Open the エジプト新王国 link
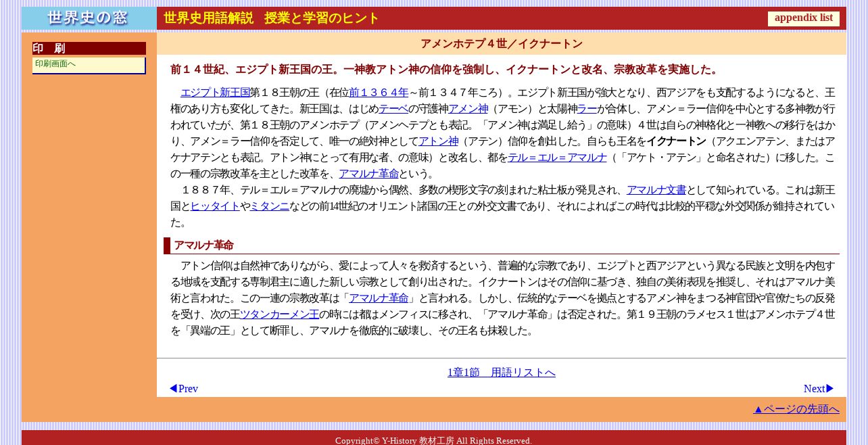The height and width of the screenshot is (445, 868). [215, 93]
